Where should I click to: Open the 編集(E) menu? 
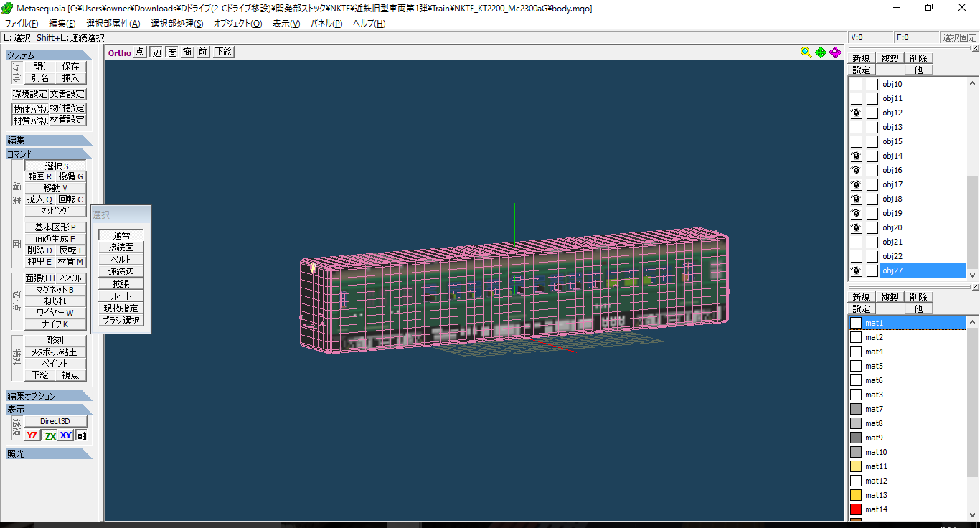62,24
